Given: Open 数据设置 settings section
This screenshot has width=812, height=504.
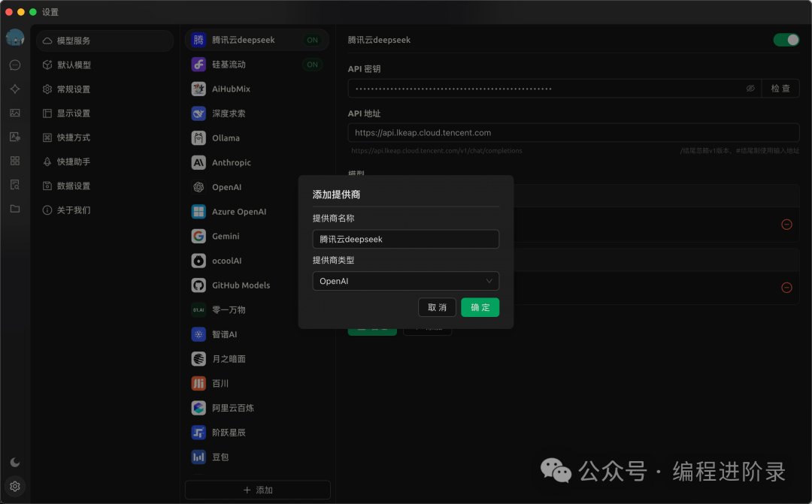Looking at the screenshot, I should [105, 186].
